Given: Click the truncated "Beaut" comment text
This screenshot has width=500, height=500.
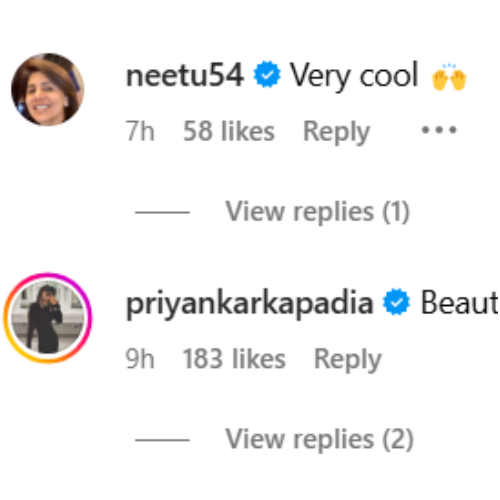Looking at the screenshot, I should click(460, 302).
